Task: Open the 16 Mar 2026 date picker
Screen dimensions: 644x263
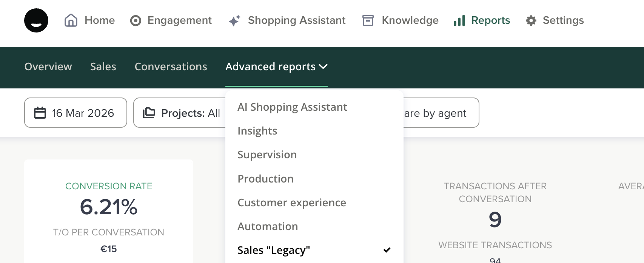Action: pos(75,113)
